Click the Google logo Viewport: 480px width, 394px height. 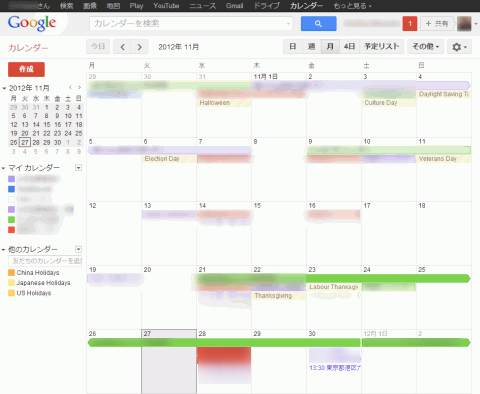pos(32,23)
